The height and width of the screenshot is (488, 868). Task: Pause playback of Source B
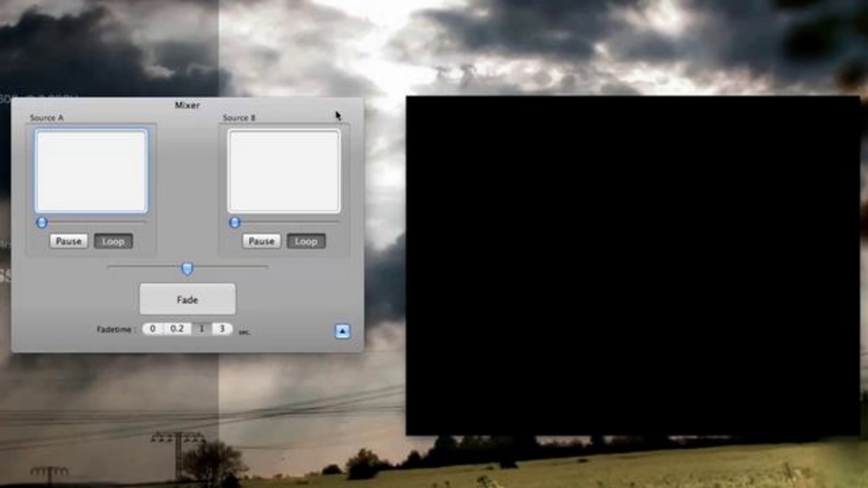261,241
